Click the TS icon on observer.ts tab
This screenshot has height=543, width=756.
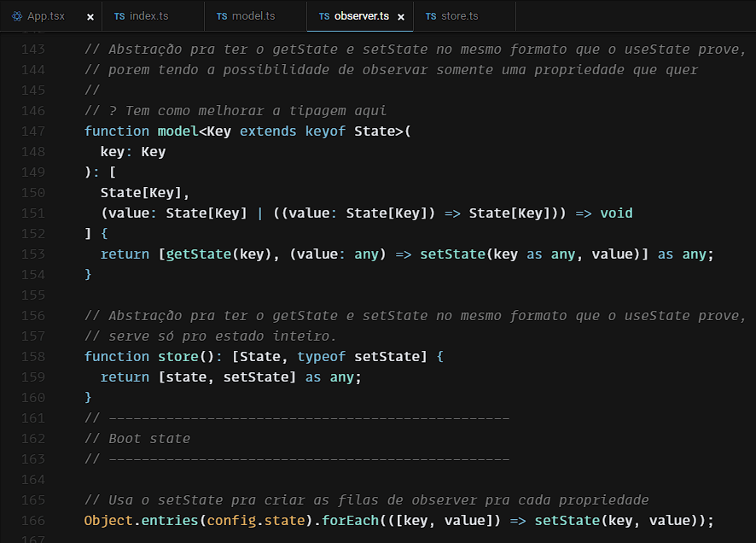[x=324, y=16]
